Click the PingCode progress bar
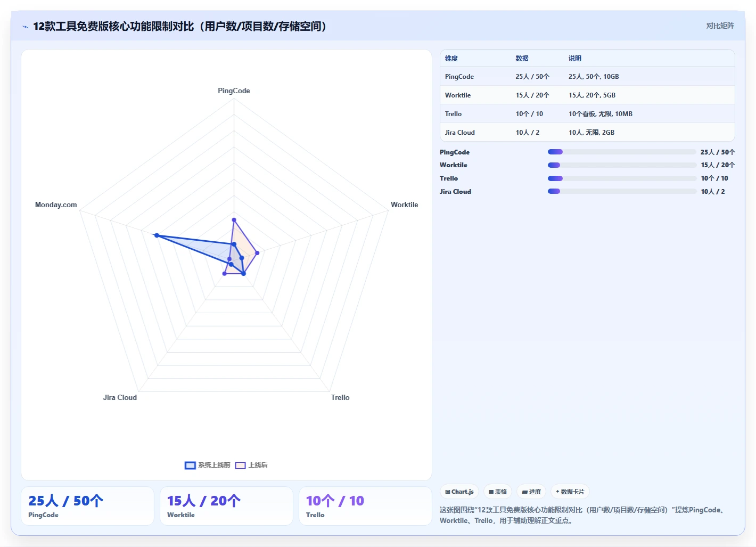Image resolution: width=756 pixels, height=547 pixels. coord(622,152)
